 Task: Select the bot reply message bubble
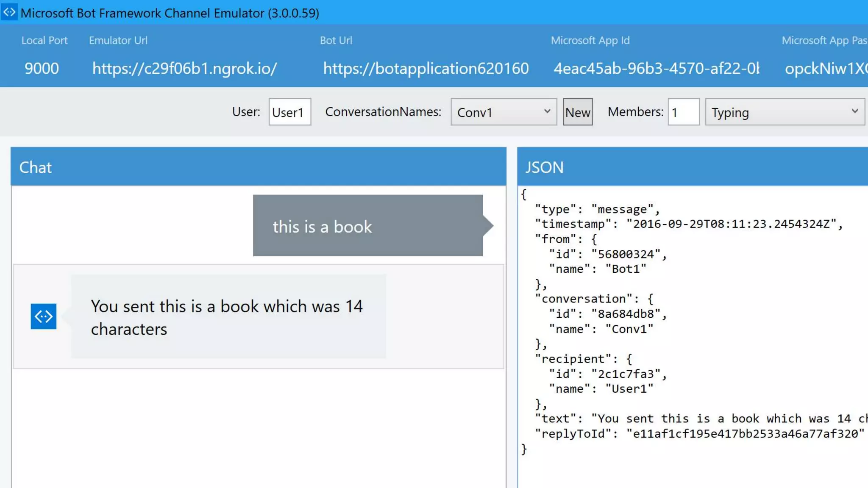click(x=228, y=317)
